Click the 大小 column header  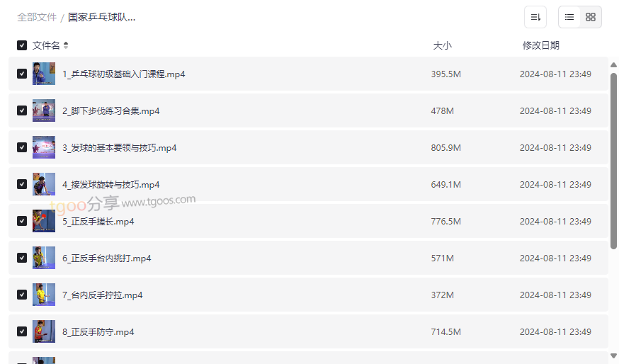pyautogui.click(x=442, y=45)
